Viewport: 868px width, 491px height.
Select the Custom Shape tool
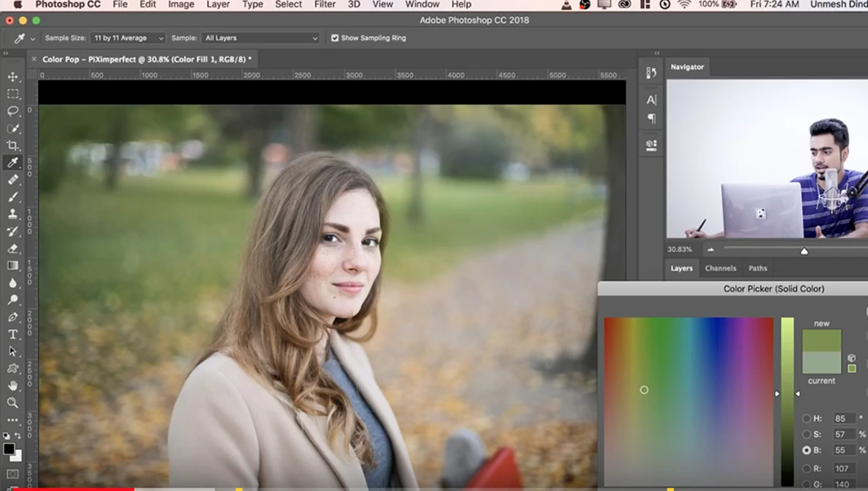click(12, 368)
